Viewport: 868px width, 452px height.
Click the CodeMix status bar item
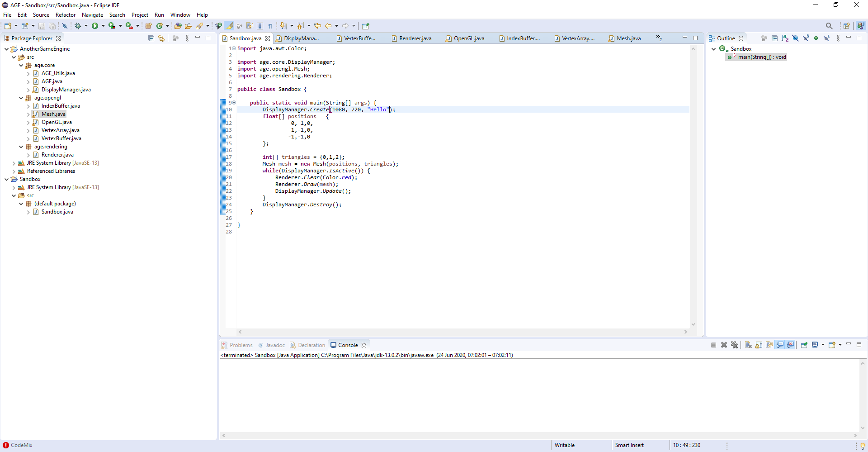tap(18, 445)
